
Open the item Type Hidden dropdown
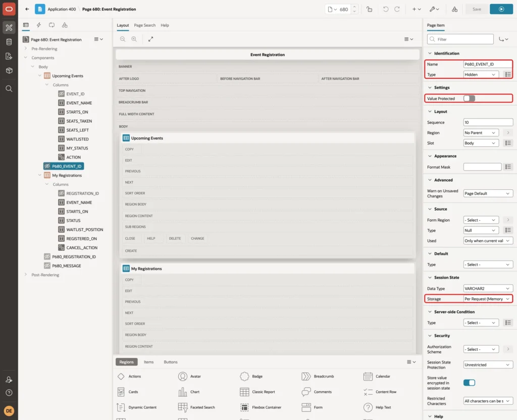(x=481, y=75)
